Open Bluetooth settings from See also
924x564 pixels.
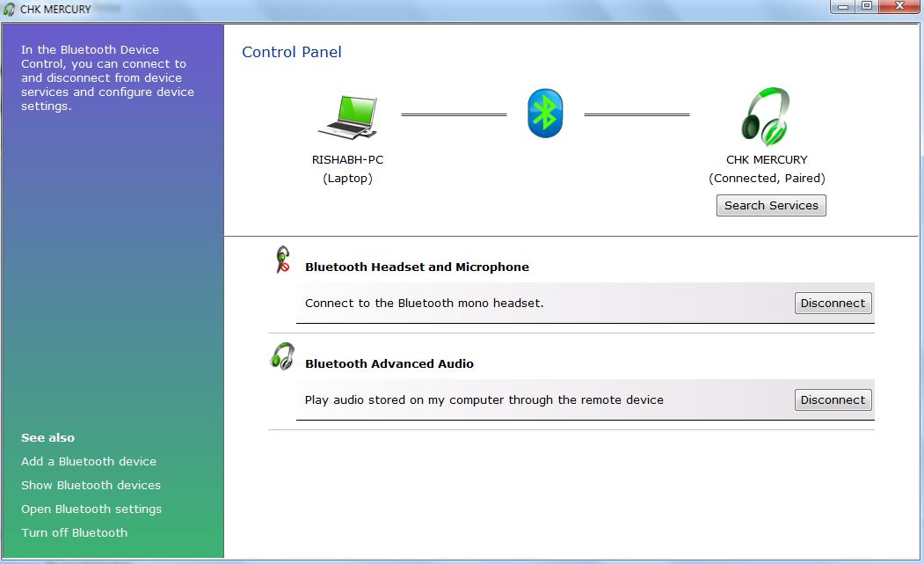pyautogui.click(x=91, y=509)
